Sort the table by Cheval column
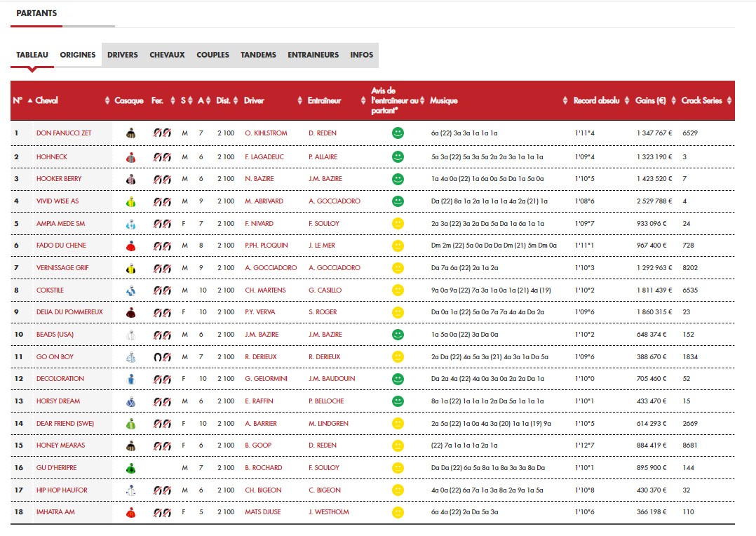756x536 pixels. click(46, 101)
